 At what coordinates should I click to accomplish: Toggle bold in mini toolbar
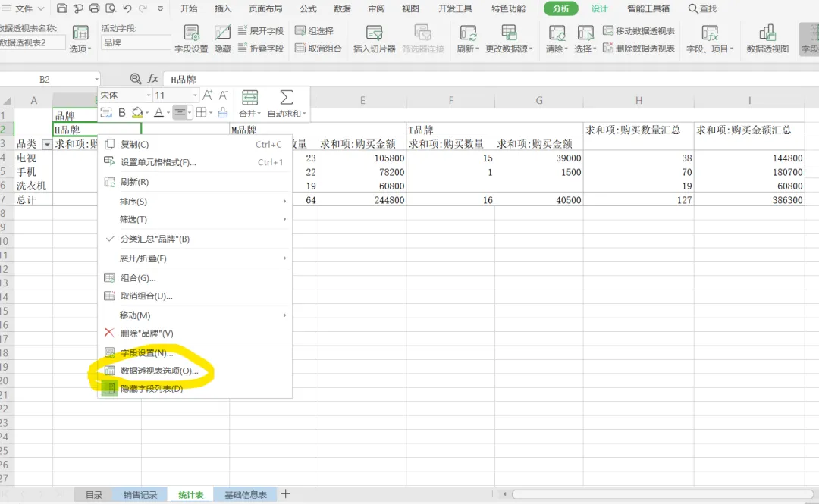121,112
